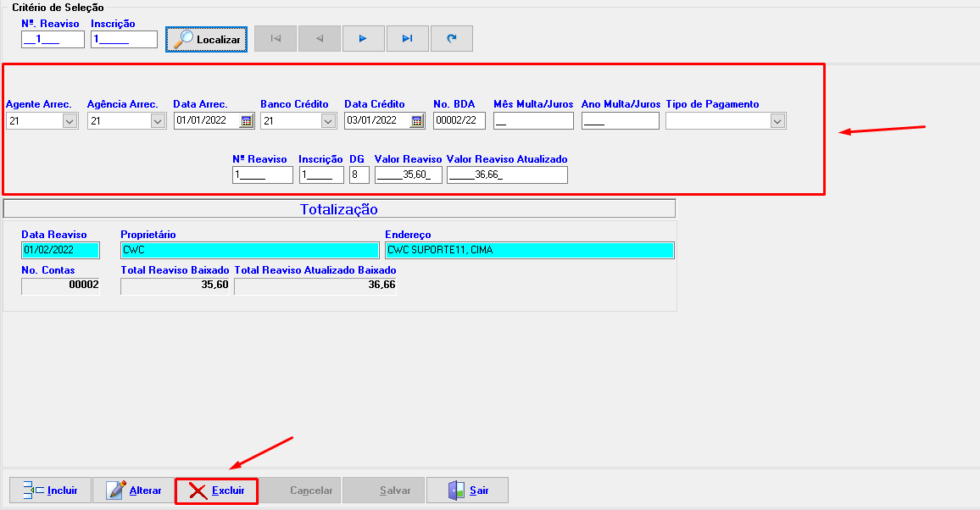Click the Valor Reaviso Atualizado field

(x=507, y=175)
